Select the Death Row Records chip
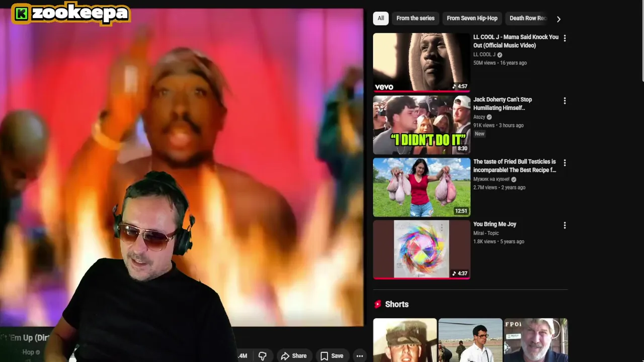Image resolution: width=644 pixels, height=362 pixels. (x=527, y=18)
